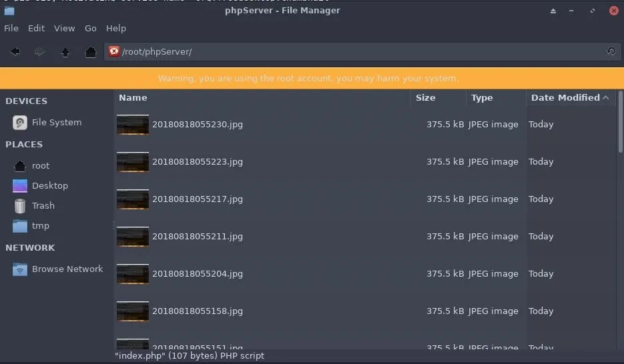Click the Trash bin icon

(x=20, y=206)
